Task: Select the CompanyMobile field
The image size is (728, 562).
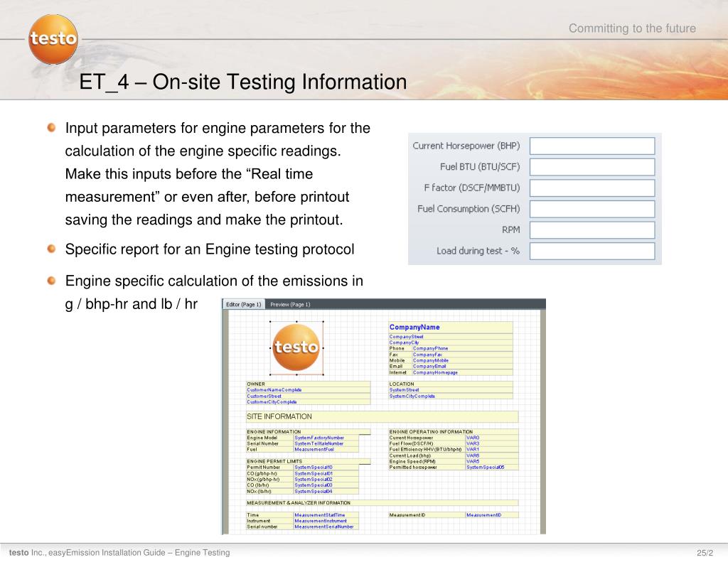Action: coord(462,361)
